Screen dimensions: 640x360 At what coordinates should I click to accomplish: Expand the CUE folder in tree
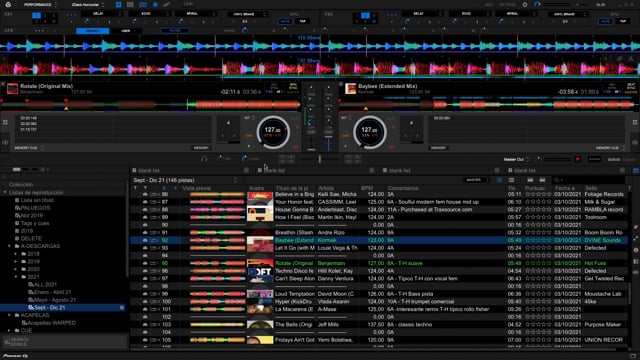click(x=9, y=331)
